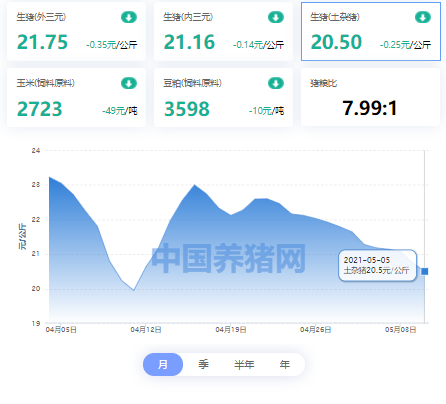
Task: Click the 7.99:1 ratio value
Action: click(x=370, y=108)
